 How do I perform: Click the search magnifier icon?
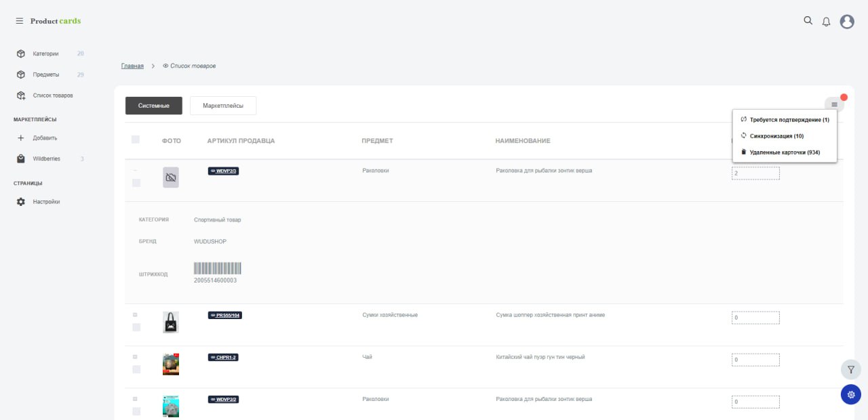click(x=808, y=20)
